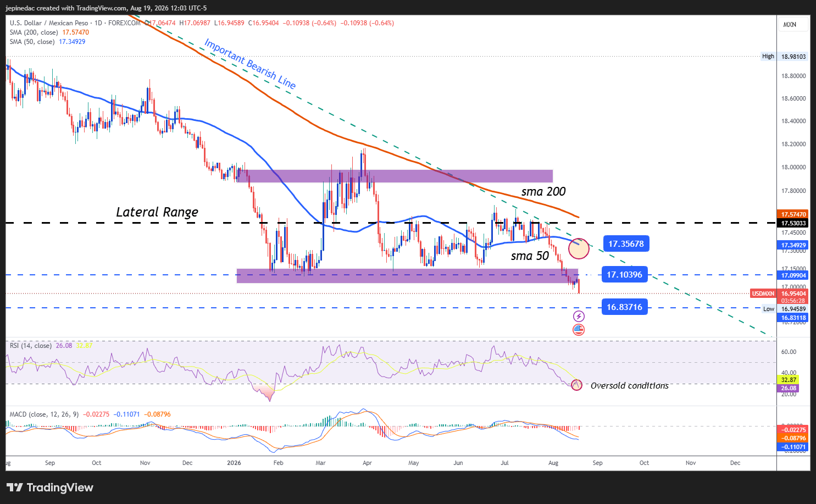Click the lightning bolt event icon
This screenshot has height=504, width=816.
tap(579, 317)
